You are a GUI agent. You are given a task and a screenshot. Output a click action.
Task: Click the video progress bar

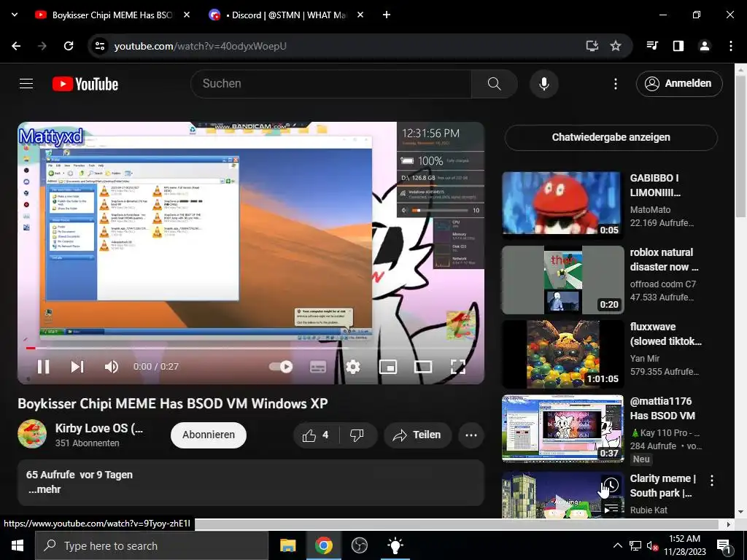click(x=251, y=348)
